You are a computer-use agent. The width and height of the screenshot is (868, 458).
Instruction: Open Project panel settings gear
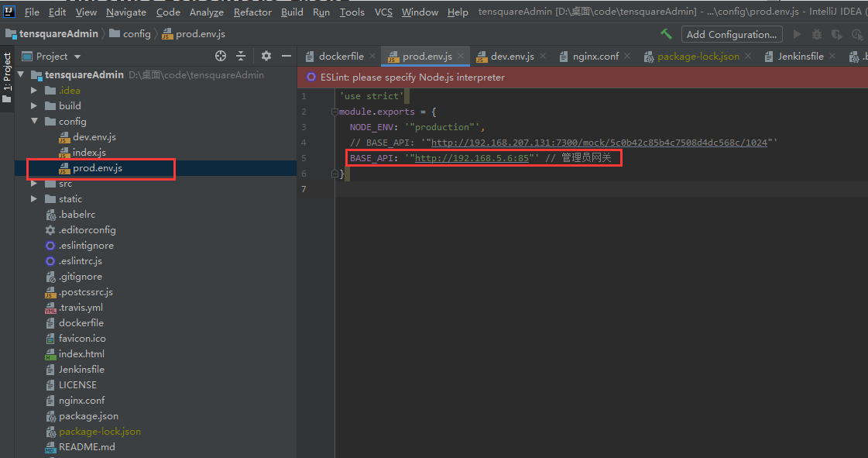pyautogui.click(x=266, y=56)
